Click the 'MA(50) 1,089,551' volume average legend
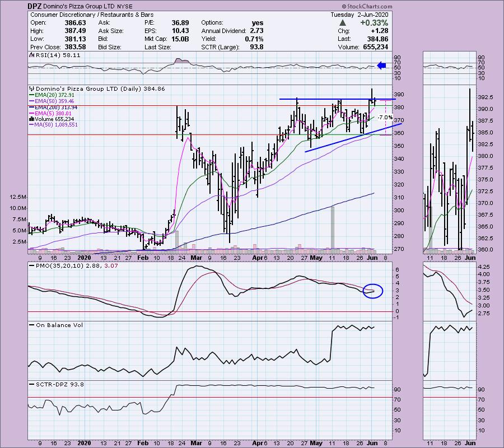504x448 pixels. click(56, 125)
